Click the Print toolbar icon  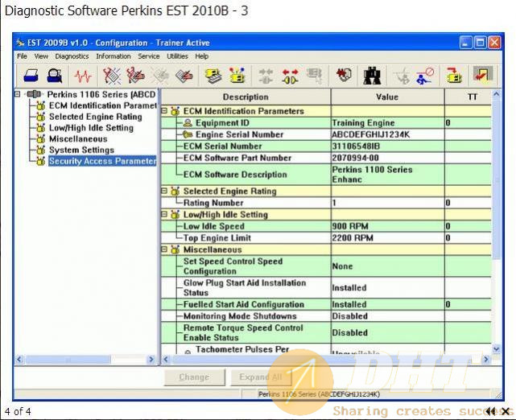[x=31, y=76]
